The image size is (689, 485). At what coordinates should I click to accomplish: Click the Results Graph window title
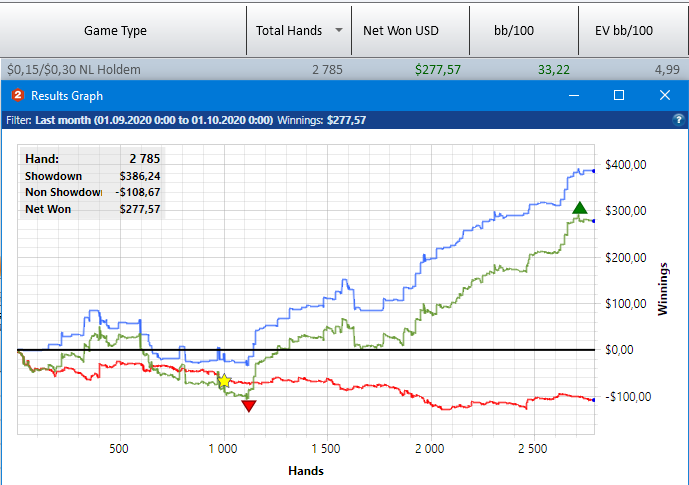click(x=67, y=96)
